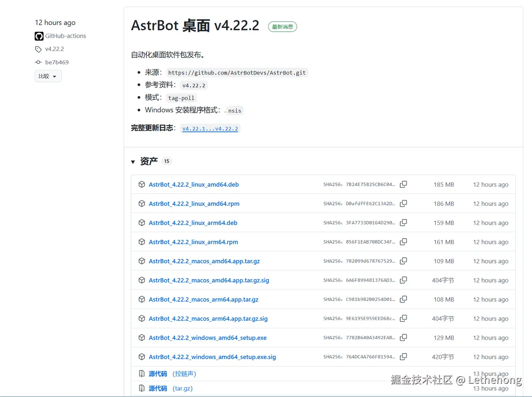Copy SHA256 for macos_arm64.app.tar.gz asset
The height and width of the screenshot is (397, 532).
(403, 299)
